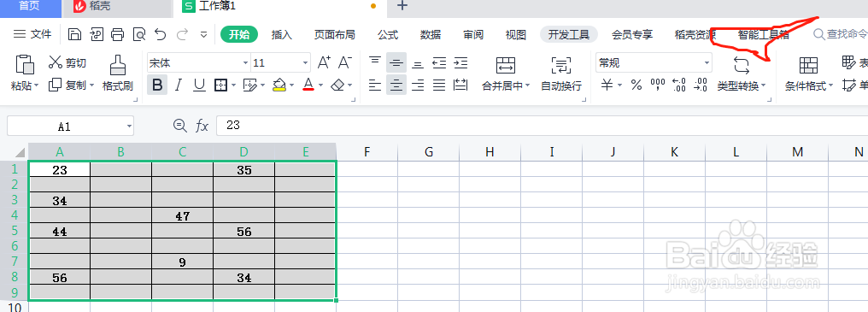Click the decrease indent icon

pyautogui.click(x=439, y=62)
